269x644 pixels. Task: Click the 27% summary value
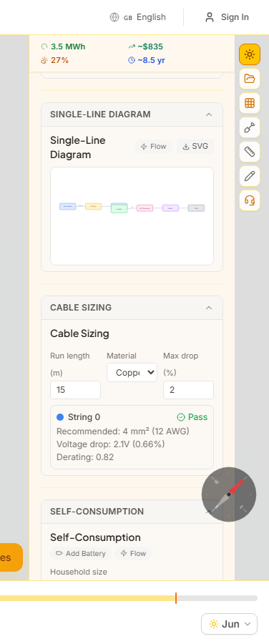59,60
